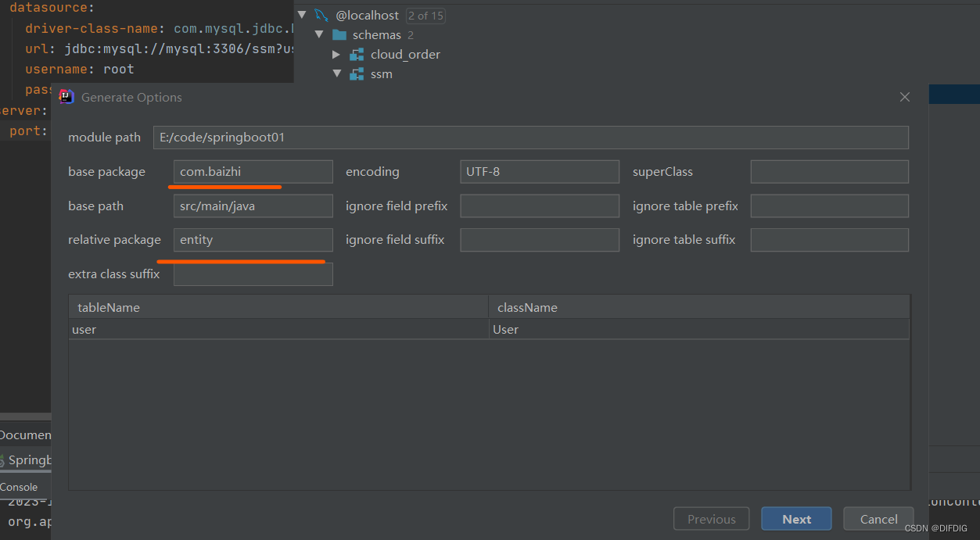
Task: Collapse the schemas folder node
Action: tap(319, 34)
